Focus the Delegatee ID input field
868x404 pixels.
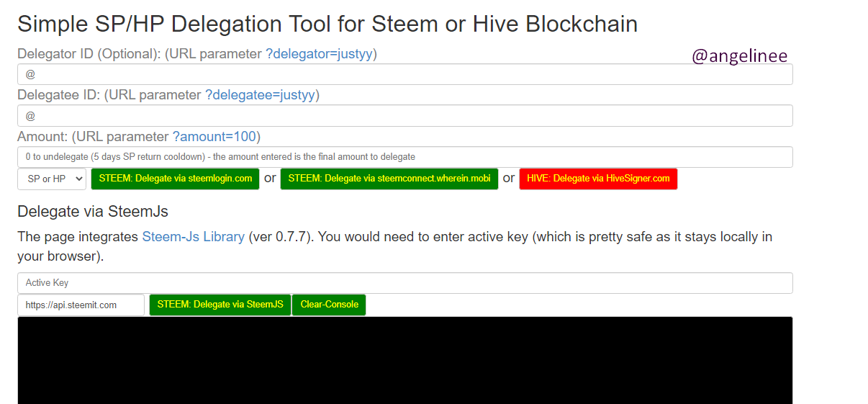pyautogui.click(x=405, y=116)
